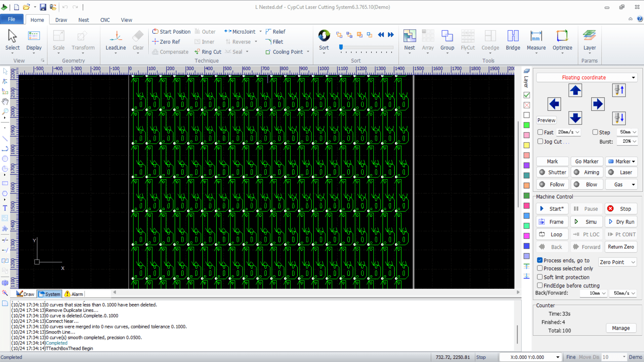Click the Save icon in title bar
This screenshot has height=362, width=644.
click(43, 7)
